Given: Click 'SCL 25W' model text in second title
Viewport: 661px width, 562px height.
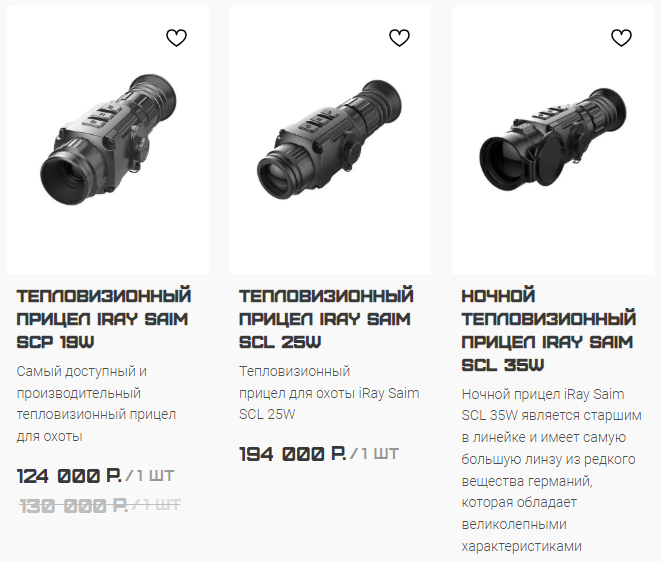Looking at the screenshot, I should click(280, 342).
